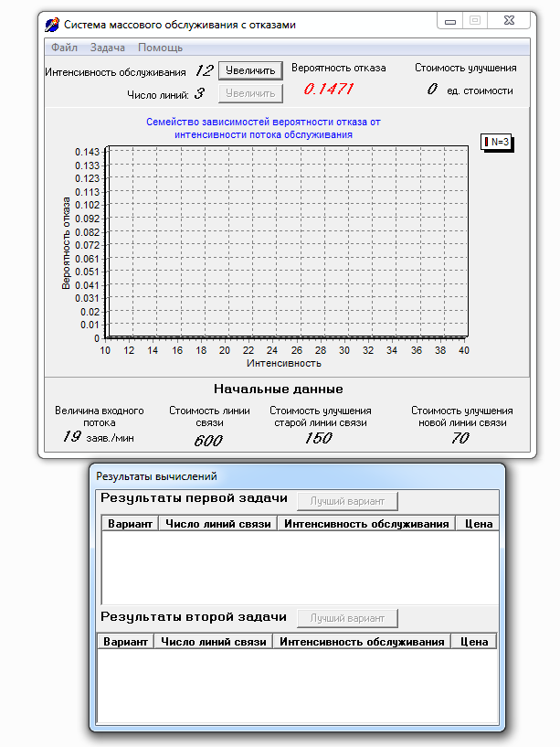The image size is (560, 747).
Task: Select Цена column header in first table
Action: [478, 524]
